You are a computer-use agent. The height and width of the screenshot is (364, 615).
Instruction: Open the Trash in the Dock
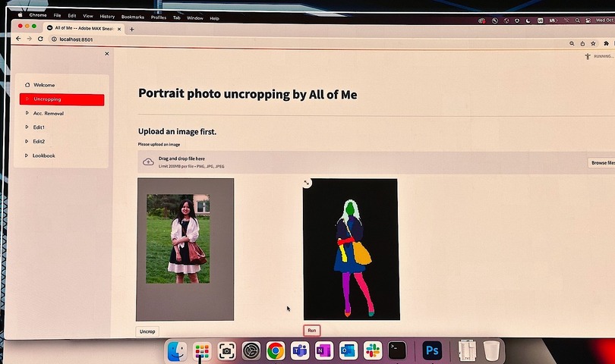(491, 350)
